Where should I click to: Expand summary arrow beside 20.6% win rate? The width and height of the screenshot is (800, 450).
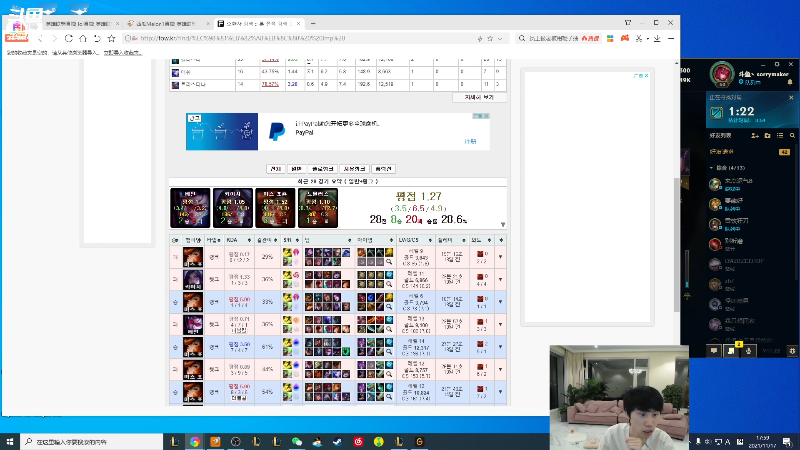click(x=503, y=224)
